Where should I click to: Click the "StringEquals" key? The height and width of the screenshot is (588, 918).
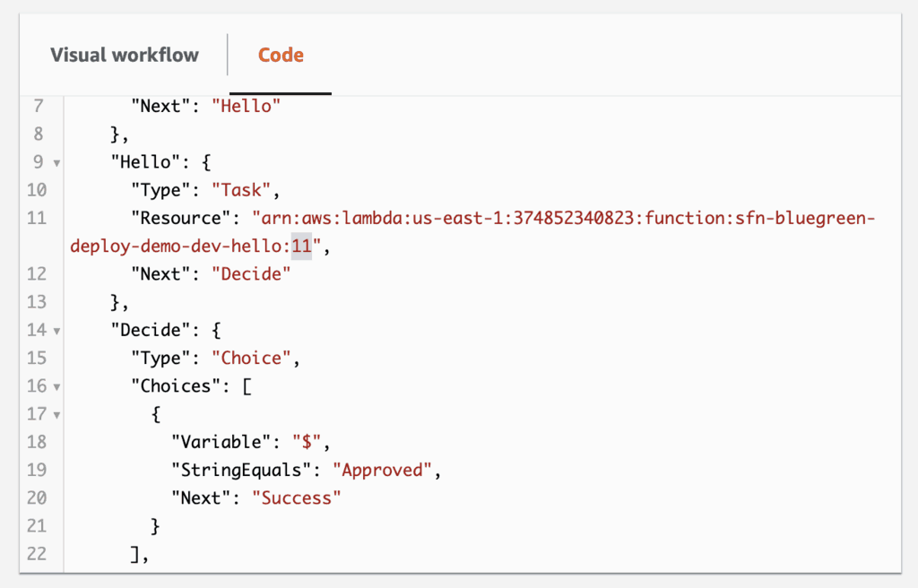click(243, 469)
